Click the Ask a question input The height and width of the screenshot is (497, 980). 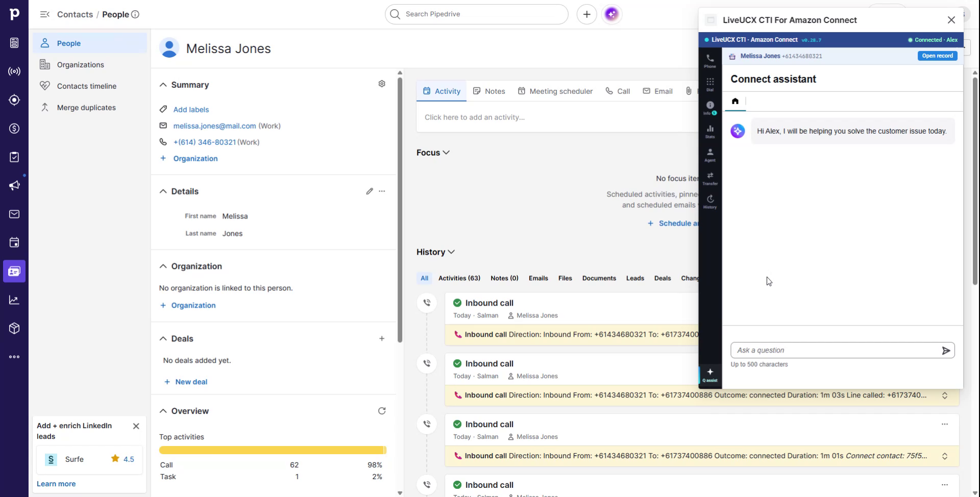coord(837,351)
